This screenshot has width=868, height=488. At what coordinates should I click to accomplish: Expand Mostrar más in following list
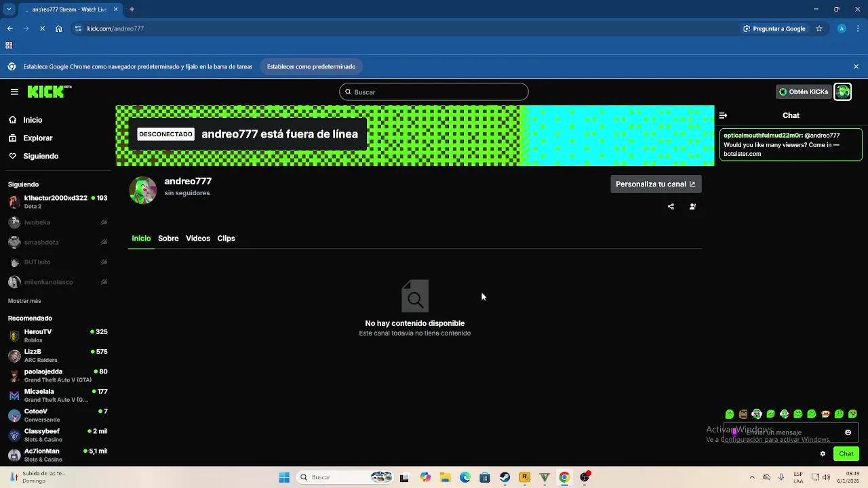click(x=24, y=301)
